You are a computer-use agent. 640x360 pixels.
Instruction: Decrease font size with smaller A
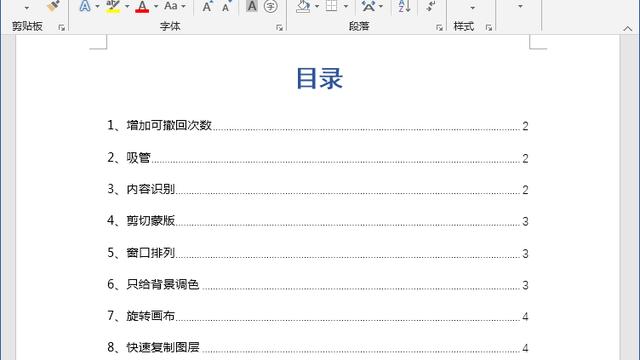226,6
